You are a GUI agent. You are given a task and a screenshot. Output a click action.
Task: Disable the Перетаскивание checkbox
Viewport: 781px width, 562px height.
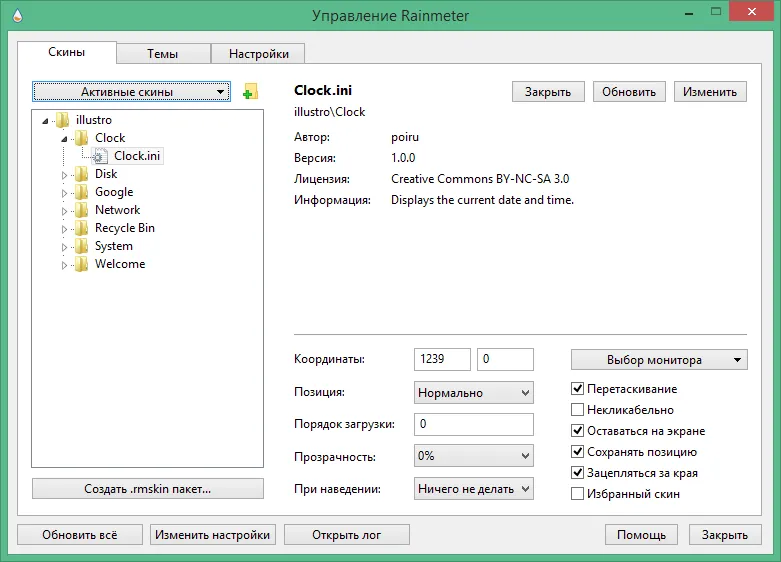click(577, 389)
